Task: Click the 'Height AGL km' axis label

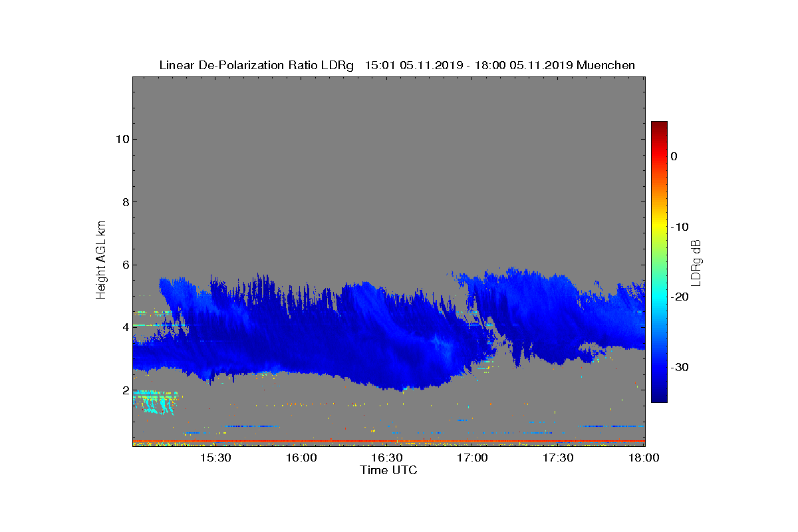Action: pos(101,260)
